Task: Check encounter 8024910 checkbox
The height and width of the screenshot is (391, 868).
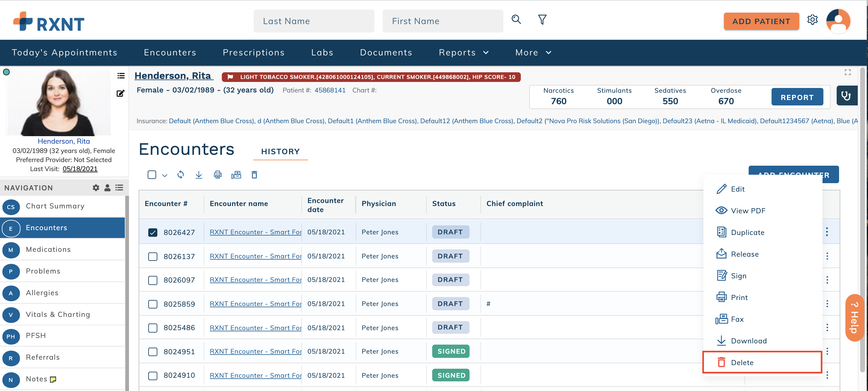Action: click(x=153, y=376)
